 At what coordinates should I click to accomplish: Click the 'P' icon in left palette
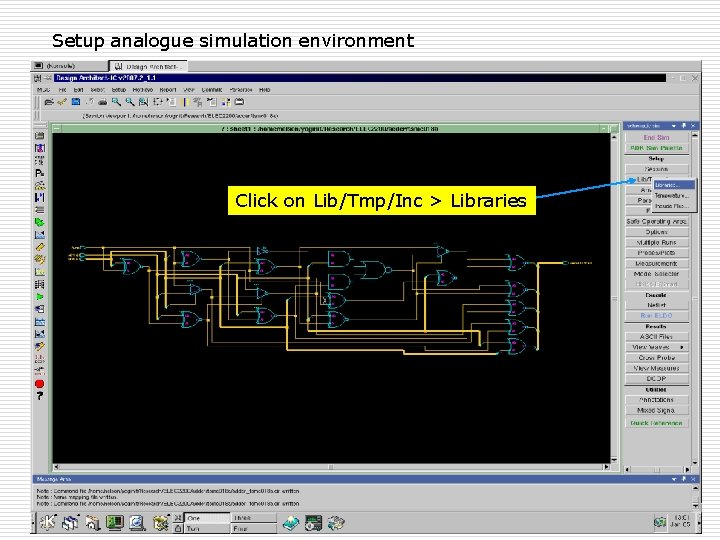(x=40, y=173)
